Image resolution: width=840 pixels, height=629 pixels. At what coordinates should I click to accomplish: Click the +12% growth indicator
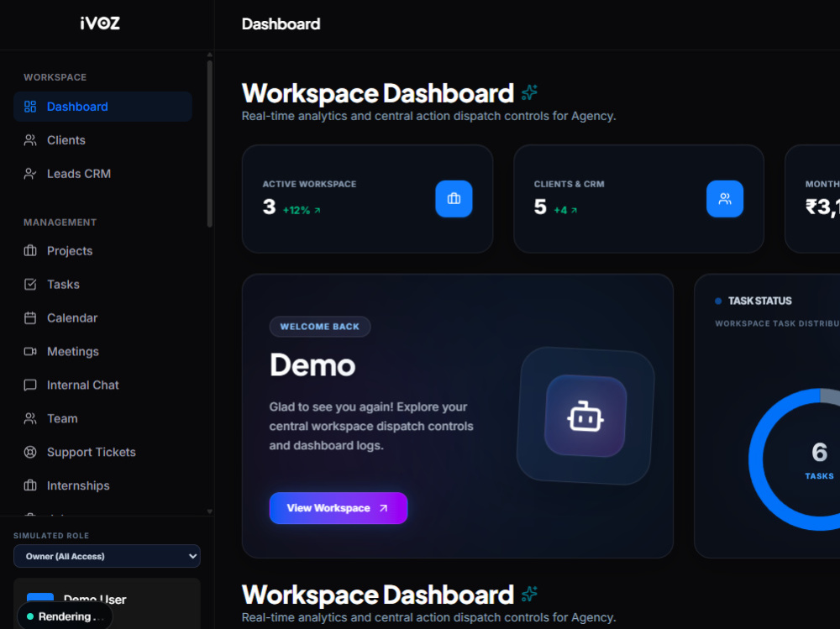302,211
